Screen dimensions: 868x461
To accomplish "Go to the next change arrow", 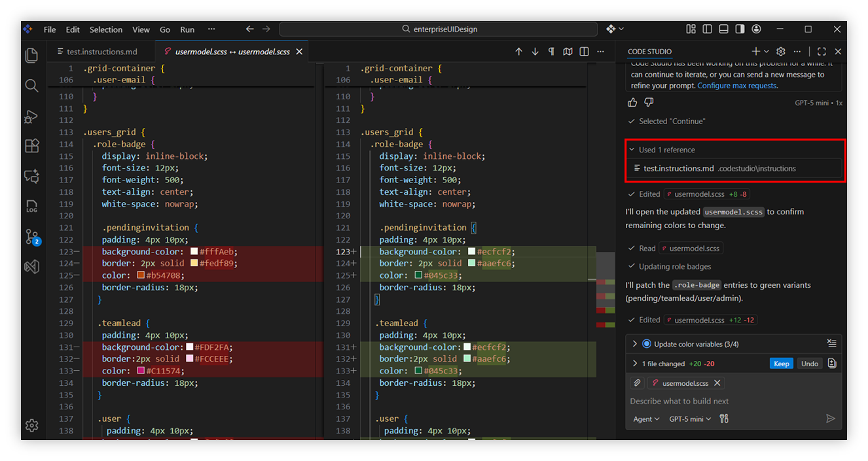I will 535,52.
